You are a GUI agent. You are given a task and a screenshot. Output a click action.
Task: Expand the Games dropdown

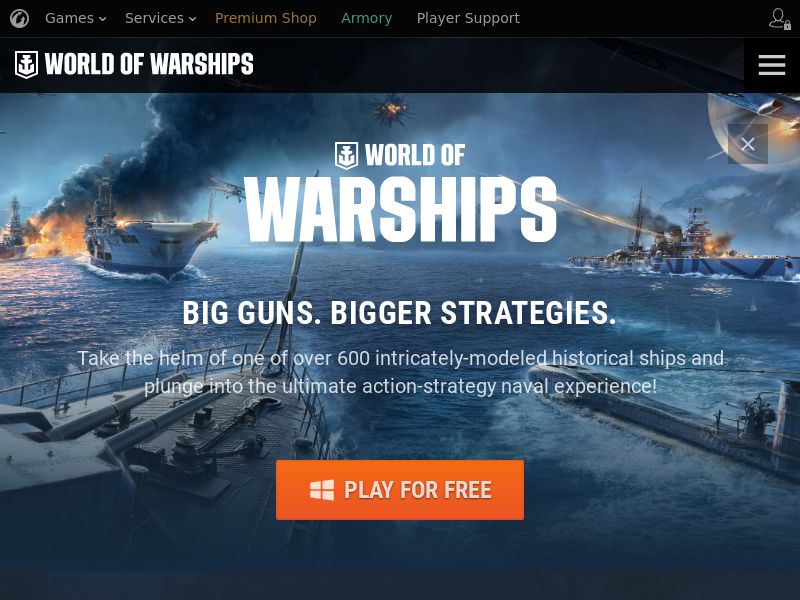pos(75,18)
